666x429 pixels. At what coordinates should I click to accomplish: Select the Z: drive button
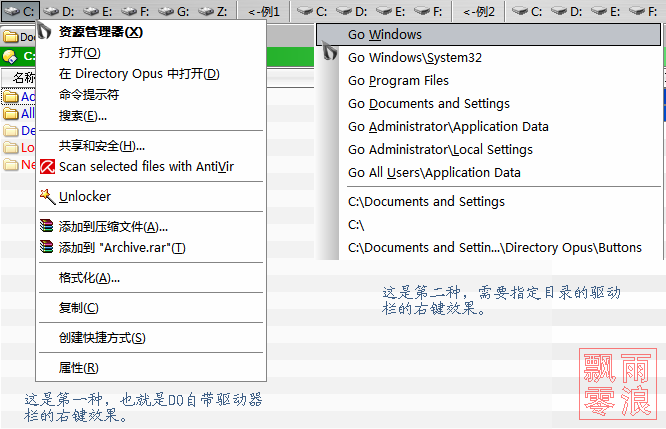coord(212,11)
